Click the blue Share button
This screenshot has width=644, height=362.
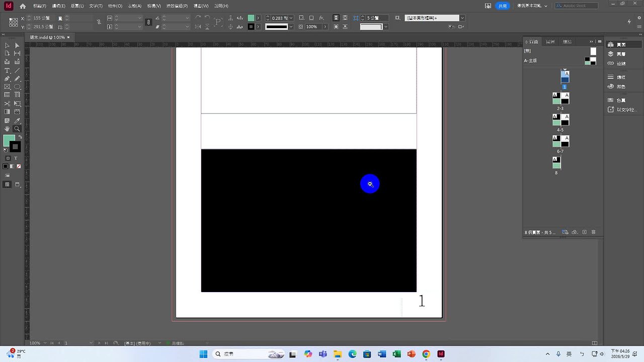pos(503,6)
